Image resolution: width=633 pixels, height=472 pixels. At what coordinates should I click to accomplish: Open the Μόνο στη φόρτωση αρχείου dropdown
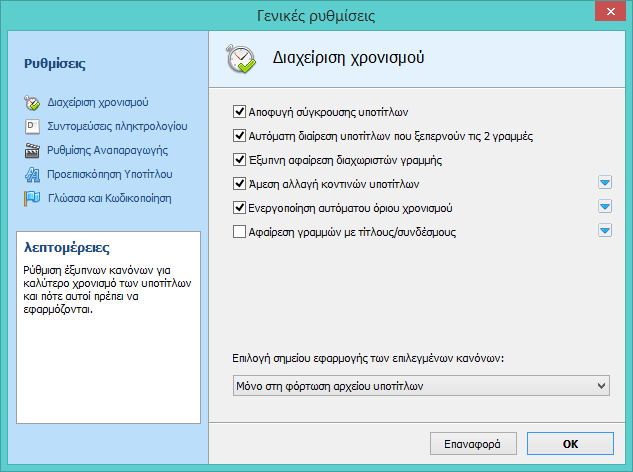420,385
